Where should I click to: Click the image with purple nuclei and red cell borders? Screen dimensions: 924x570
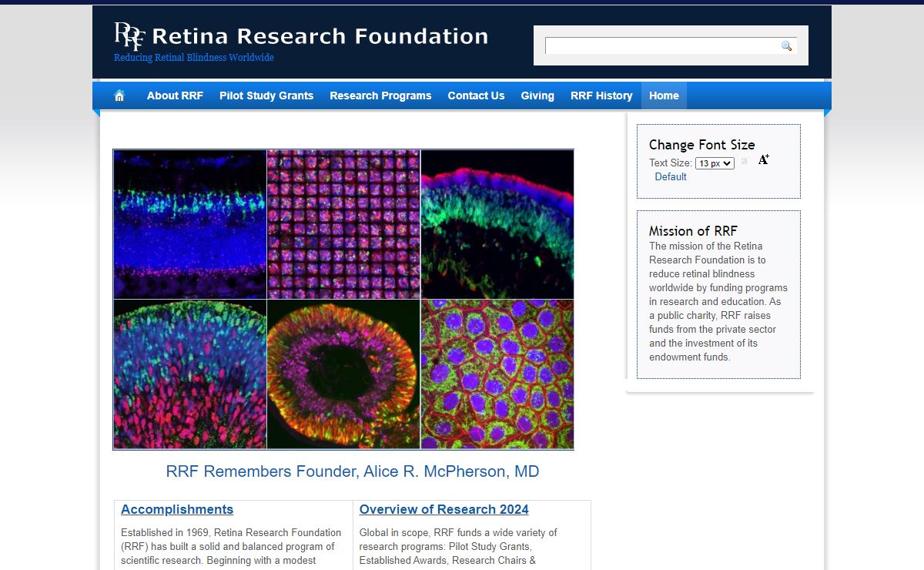point(497,374)
